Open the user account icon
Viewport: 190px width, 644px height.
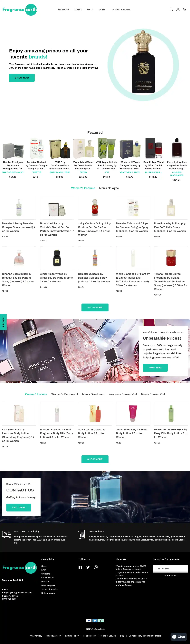pos(178,9)
